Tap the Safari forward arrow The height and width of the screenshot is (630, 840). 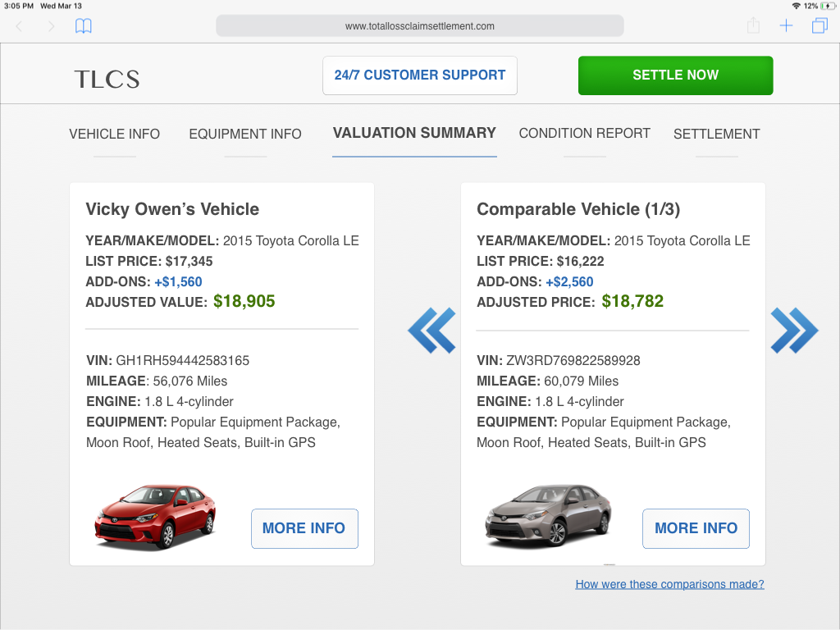click(x=51, y=26)
